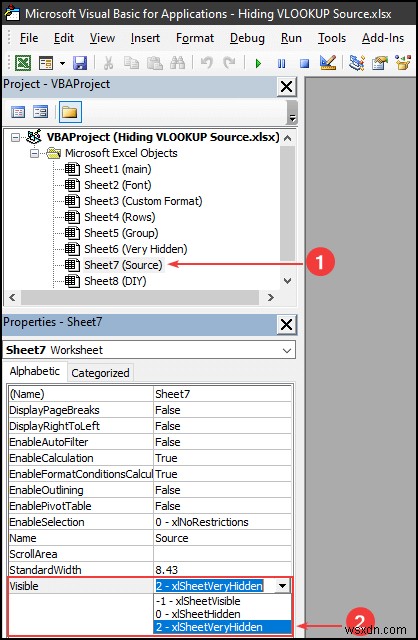Save the workbook with the floppy disk icon
The height and width of the screenshot is (640, 418).
(80, 63)
